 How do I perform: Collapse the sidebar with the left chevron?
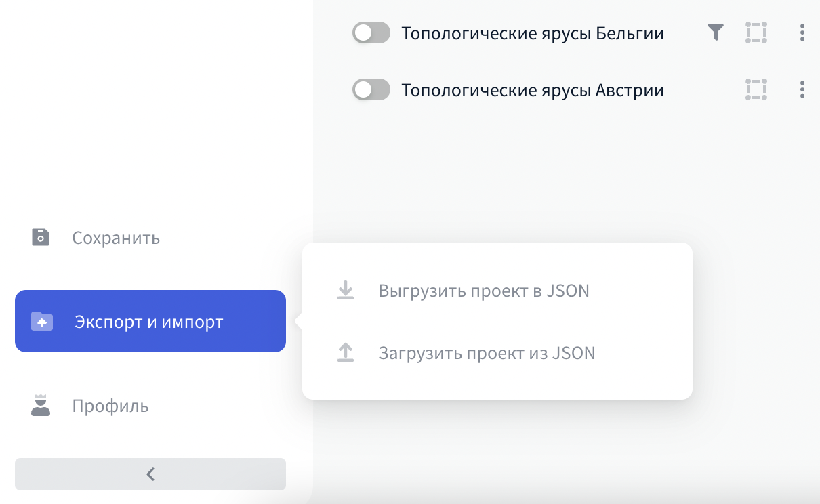click(x=150, y=474)
